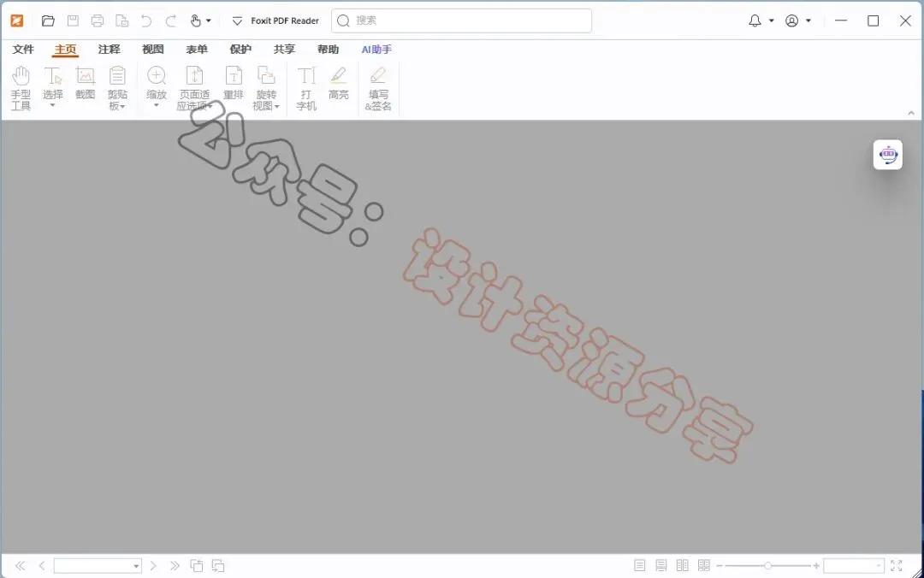Open the 帮助 tab
Image resolution: width=924 pixels, height=578 pixels.
point(329,50)
